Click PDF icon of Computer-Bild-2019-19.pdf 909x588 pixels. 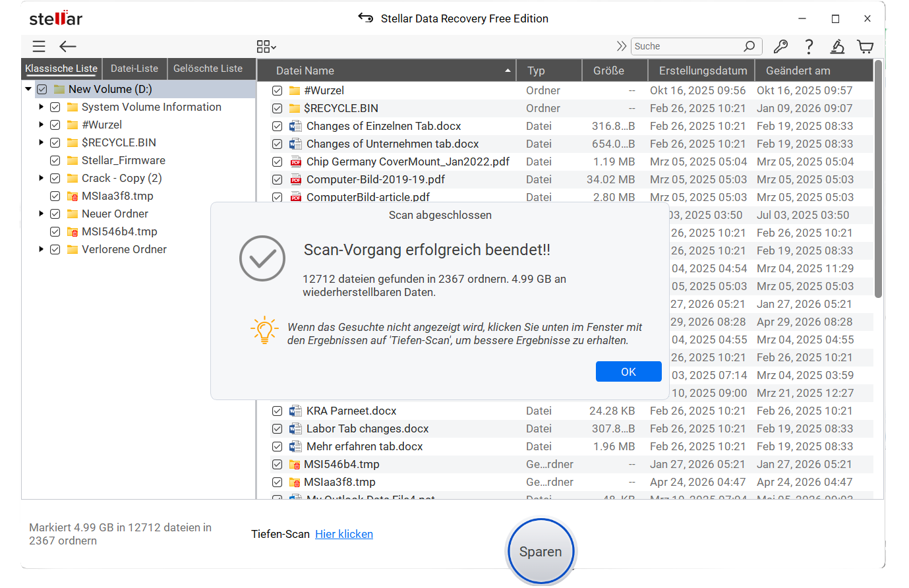[x=296, y=179]
